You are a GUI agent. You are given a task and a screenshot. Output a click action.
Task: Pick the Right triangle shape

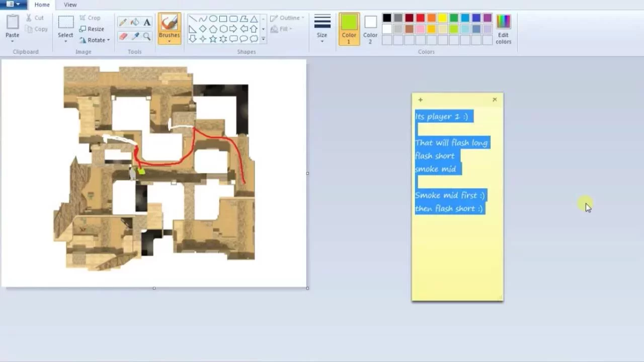[193, 29]
